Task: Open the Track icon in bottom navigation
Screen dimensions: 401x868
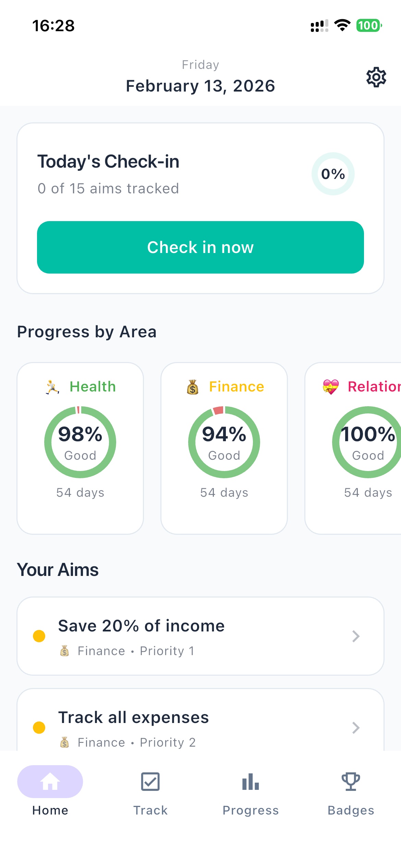Action: pos(150,782)
